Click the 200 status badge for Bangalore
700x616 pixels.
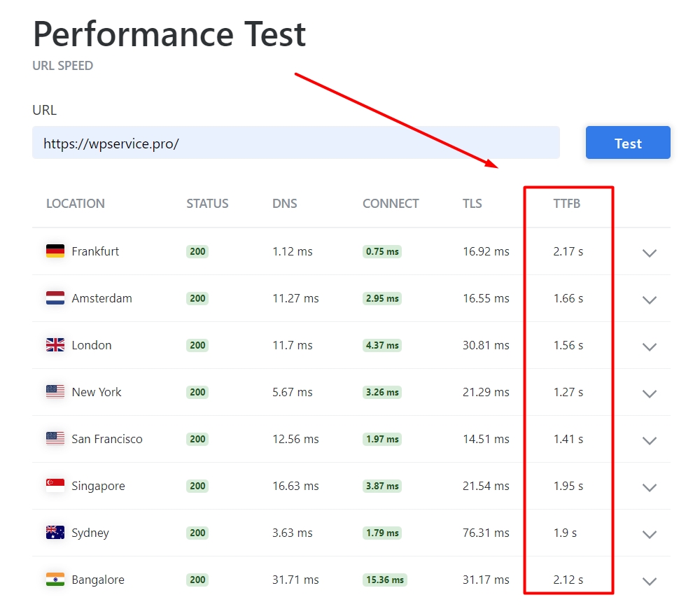point(197,580)
